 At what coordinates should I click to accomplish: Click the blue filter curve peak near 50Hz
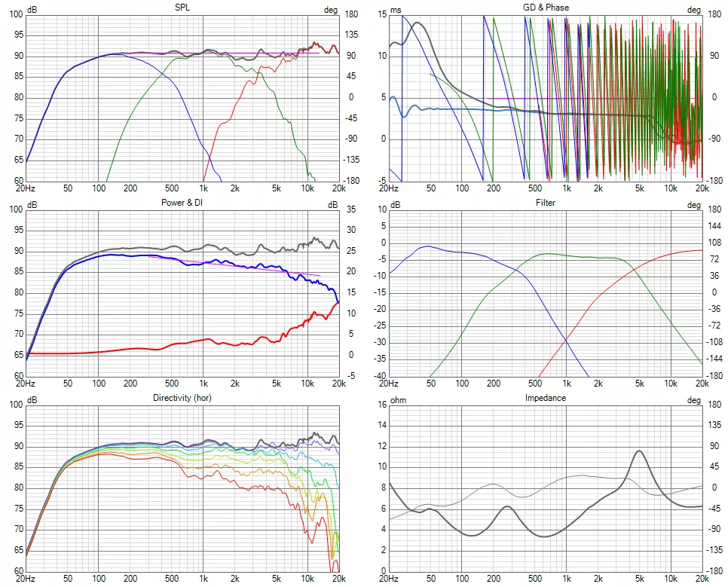click(x=428, y=246)
